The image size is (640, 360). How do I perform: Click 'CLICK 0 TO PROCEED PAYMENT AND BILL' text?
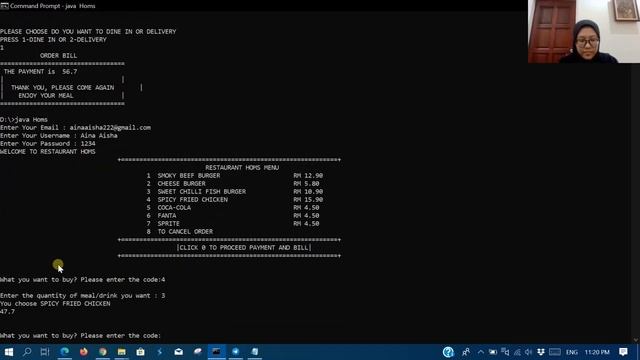pos(244,248)
